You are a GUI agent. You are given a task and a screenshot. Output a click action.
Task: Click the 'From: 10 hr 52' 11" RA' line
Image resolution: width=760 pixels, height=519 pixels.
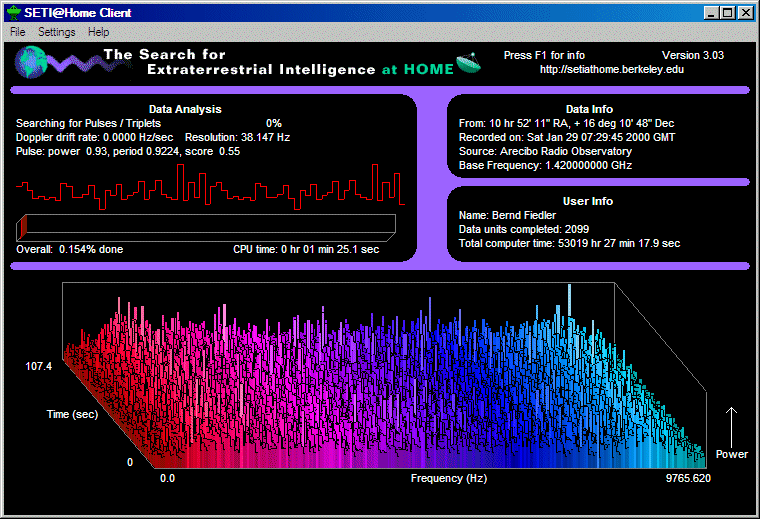tap(566, 124)
